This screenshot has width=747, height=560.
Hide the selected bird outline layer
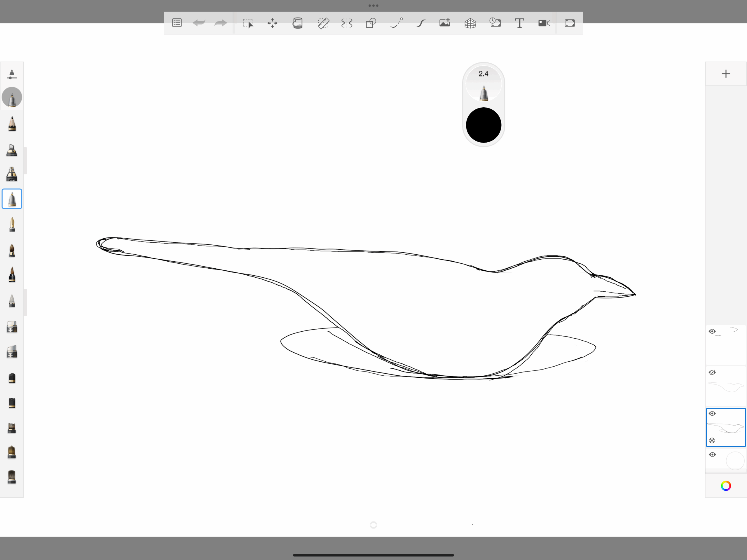[712, 414]
